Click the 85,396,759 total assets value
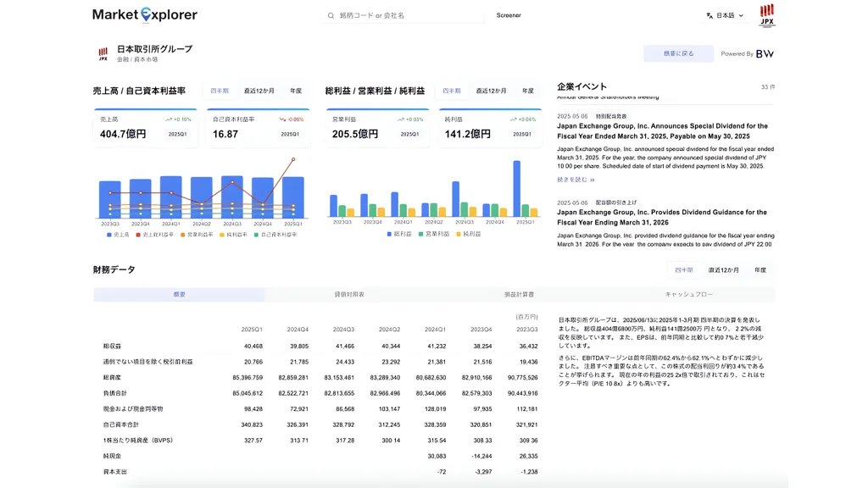This screenshot has width=868, height=488. (x=248, y=377)
